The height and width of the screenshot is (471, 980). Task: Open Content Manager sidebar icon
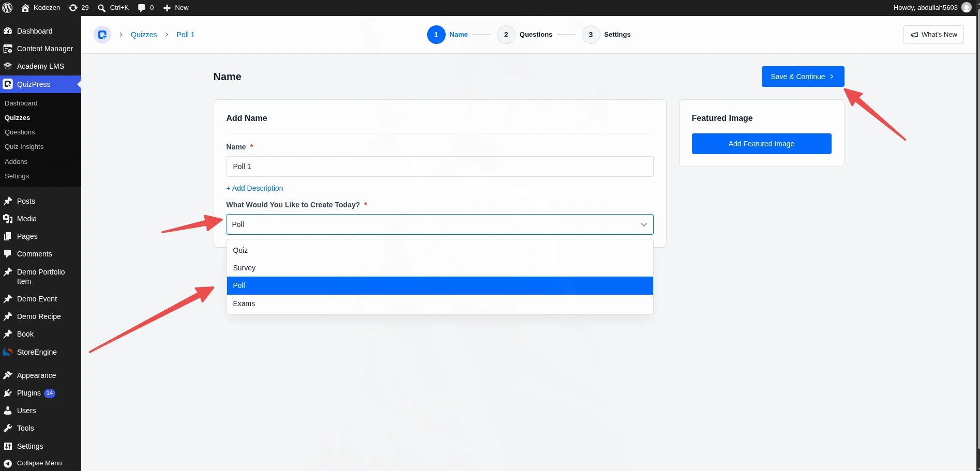pyautogui.click(x=8, y=49)
